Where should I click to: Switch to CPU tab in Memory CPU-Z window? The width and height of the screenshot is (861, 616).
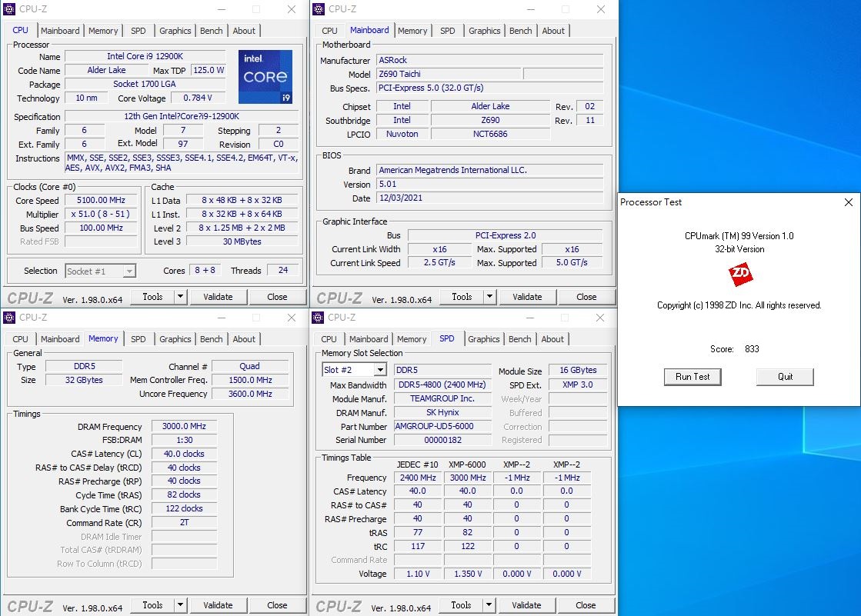20,339
